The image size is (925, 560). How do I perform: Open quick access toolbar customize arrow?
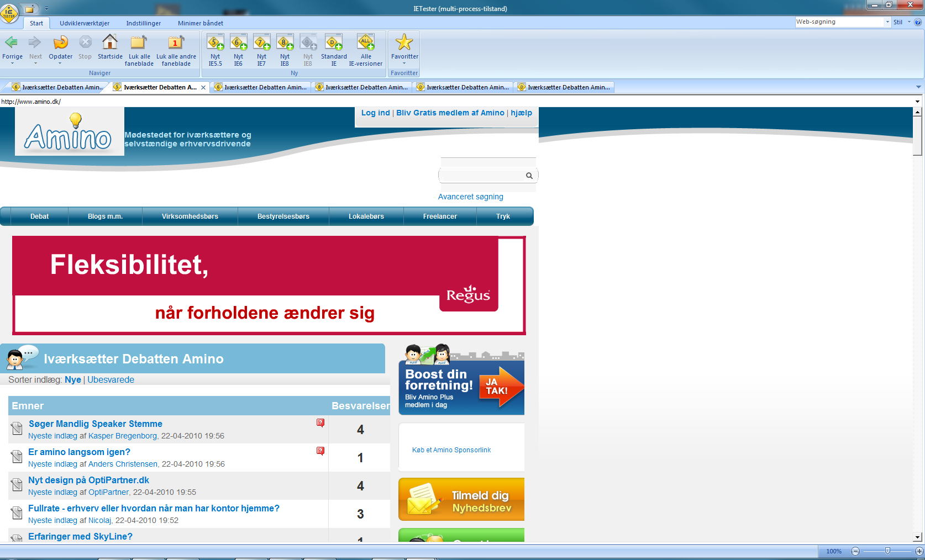46,9
